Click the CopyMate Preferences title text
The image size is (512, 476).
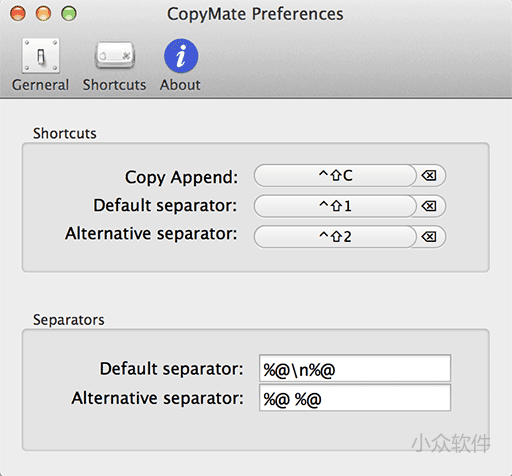(x=255, y=14)
